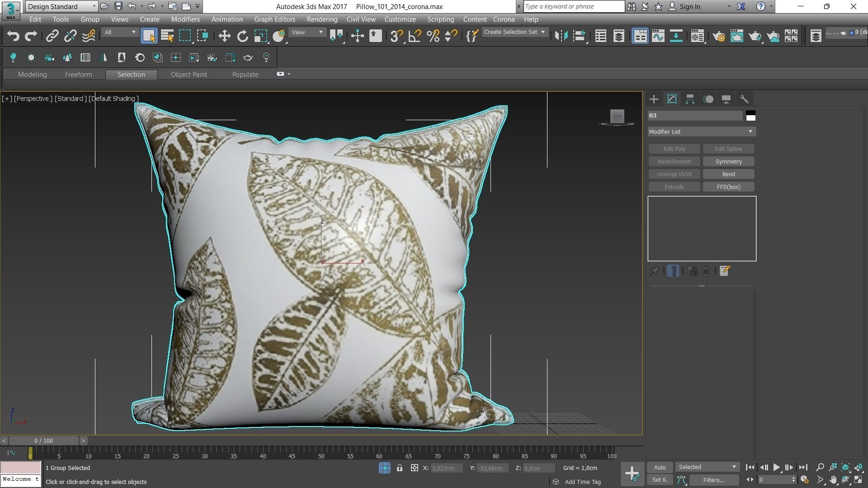Toggle Show End Result in modifier stack
Screen dimensions: 868x488
[673, 271]
